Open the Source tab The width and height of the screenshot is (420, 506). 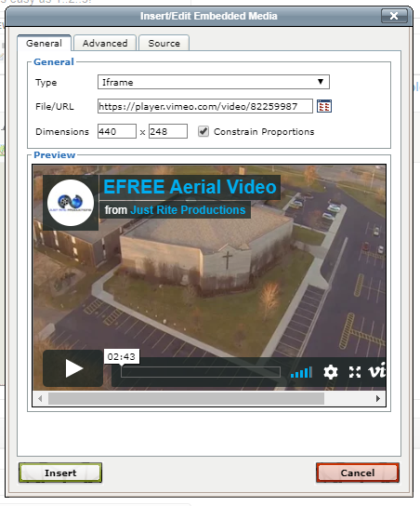point(164,43)
